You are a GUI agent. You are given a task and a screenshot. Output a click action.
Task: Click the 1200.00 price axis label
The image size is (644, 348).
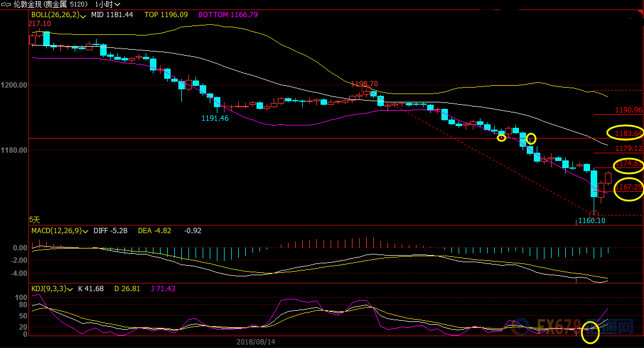(14, 85)
